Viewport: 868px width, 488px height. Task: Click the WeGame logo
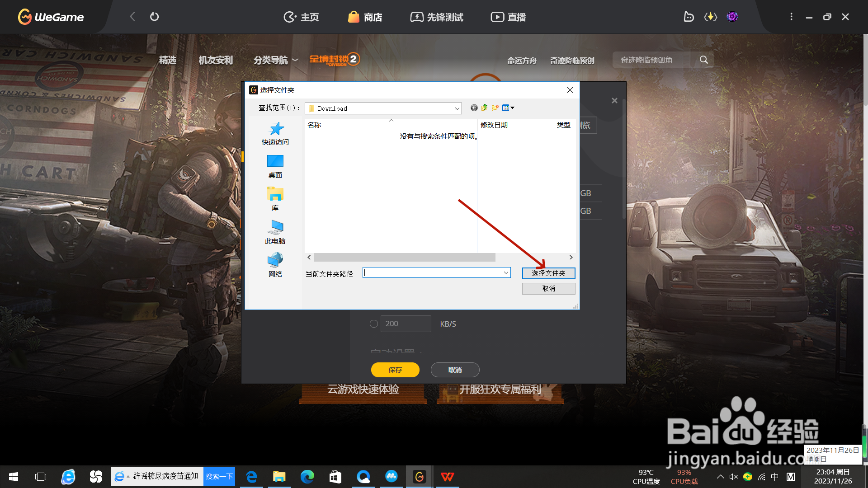51,17
